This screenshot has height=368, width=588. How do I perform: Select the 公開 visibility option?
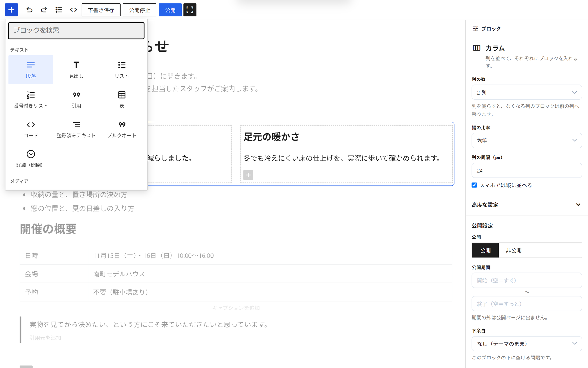point(485,250)
